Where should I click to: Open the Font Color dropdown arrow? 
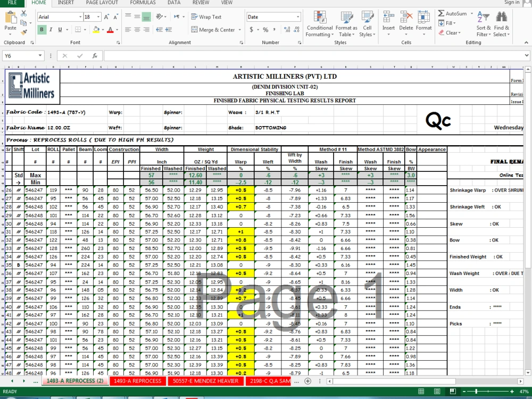117,30
